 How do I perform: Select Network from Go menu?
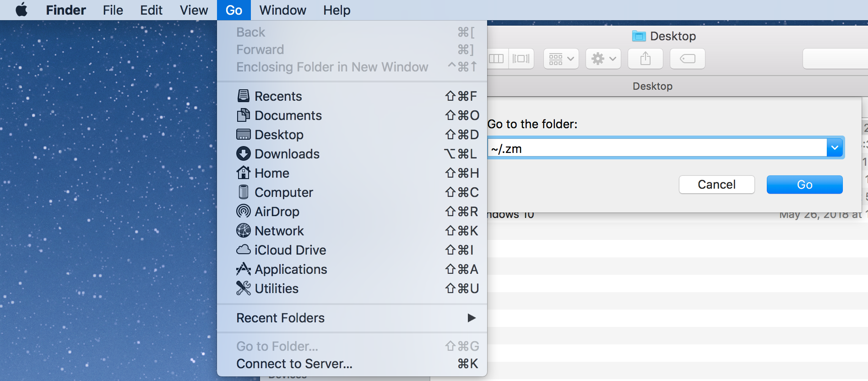coord(352,231)
